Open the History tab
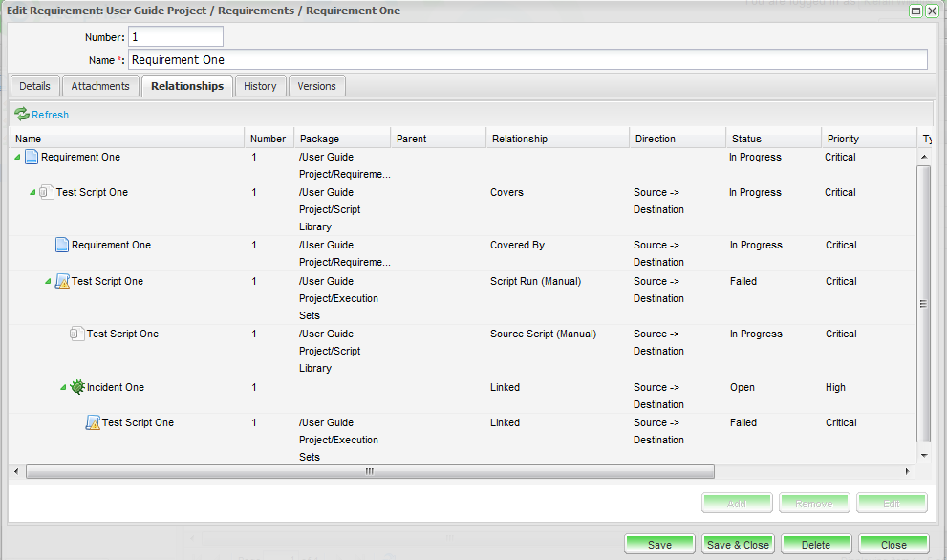This screenshot has height=560, width=947. [260, 86]
